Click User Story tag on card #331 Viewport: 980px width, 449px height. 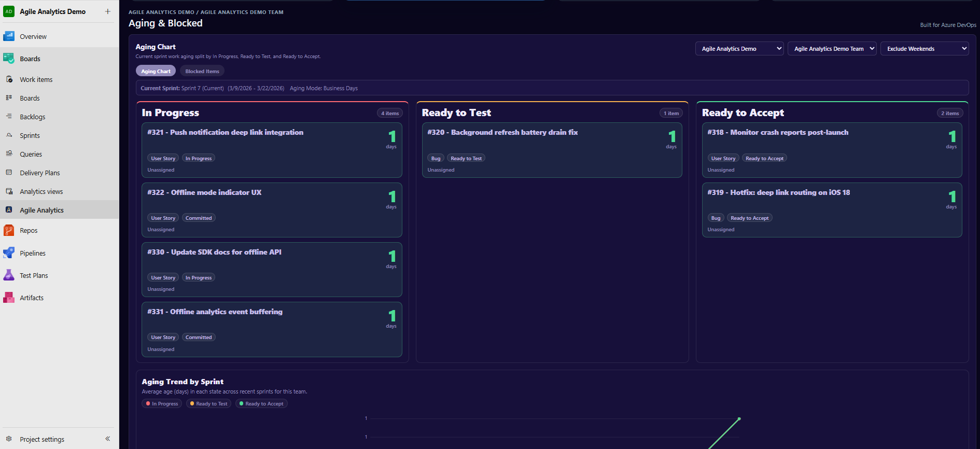163,337
